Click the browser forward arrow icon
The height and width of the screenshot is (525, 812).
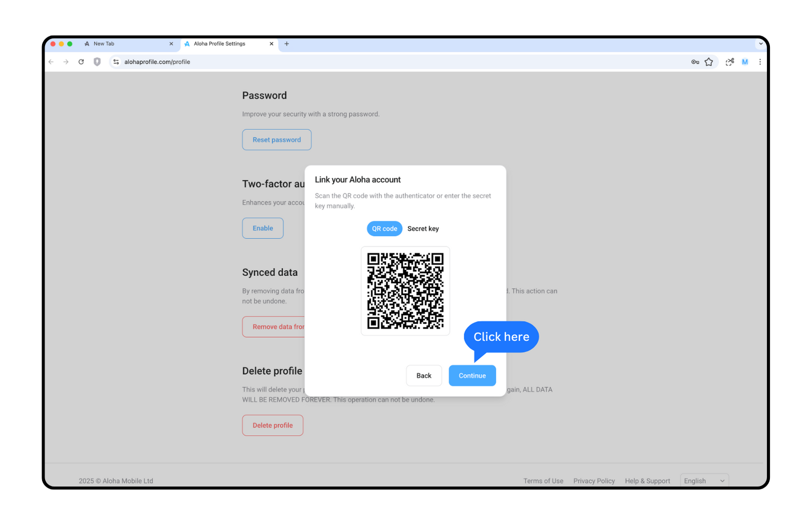point(66,62)
